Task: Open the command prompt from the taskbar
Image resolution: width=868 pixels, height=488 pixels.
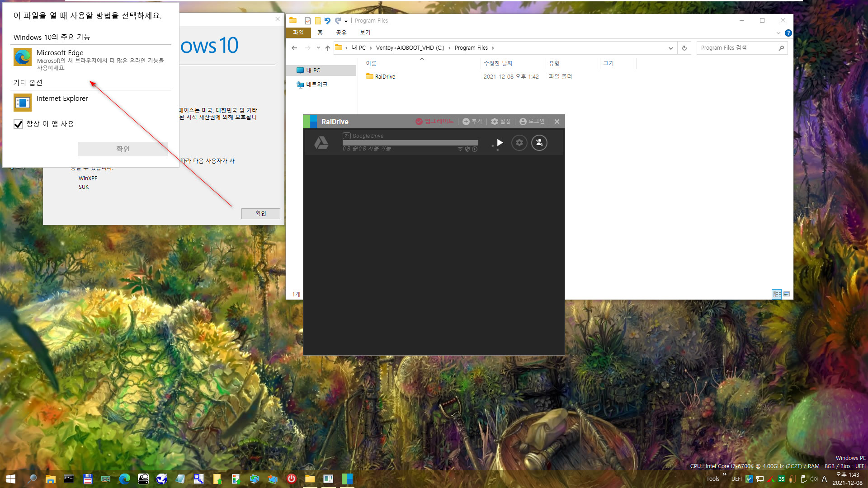Action: pos(69,479)
